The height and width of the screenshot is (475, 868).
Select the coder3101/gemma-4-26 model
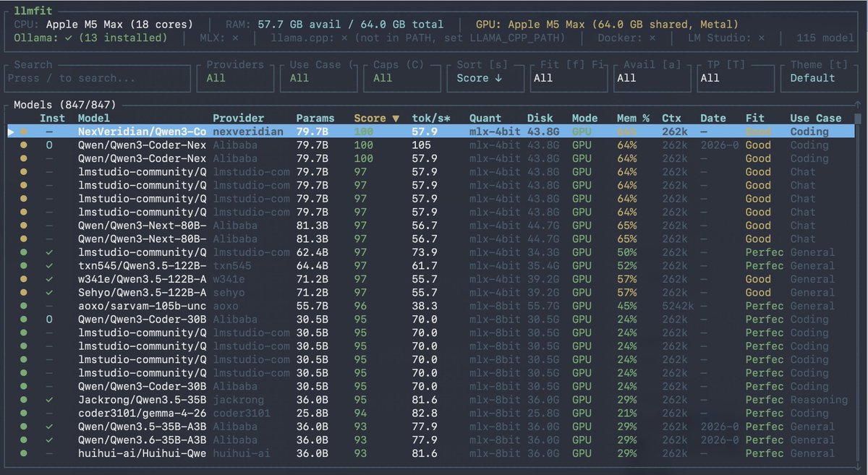pyautogui.click(x=142, y=414)
